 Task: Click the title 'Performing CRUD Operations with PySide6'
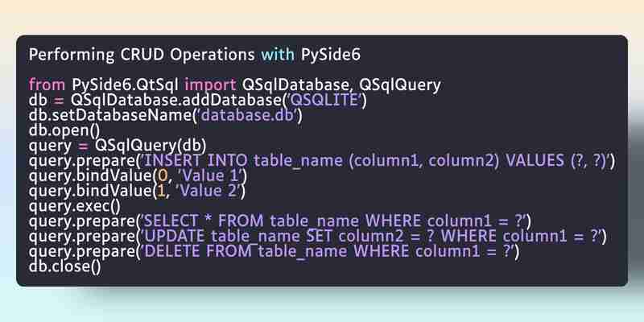click(194, 55)
